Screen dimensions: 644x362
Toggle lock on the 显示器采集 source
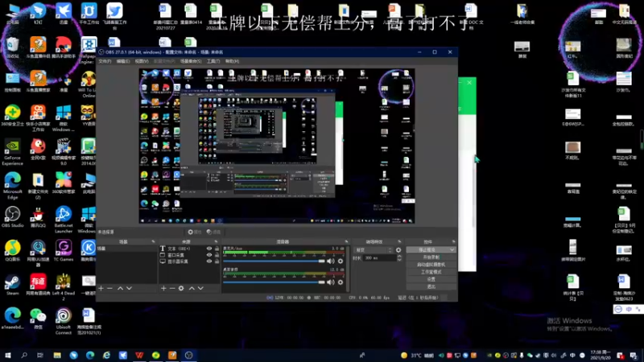tap(217, 261)
